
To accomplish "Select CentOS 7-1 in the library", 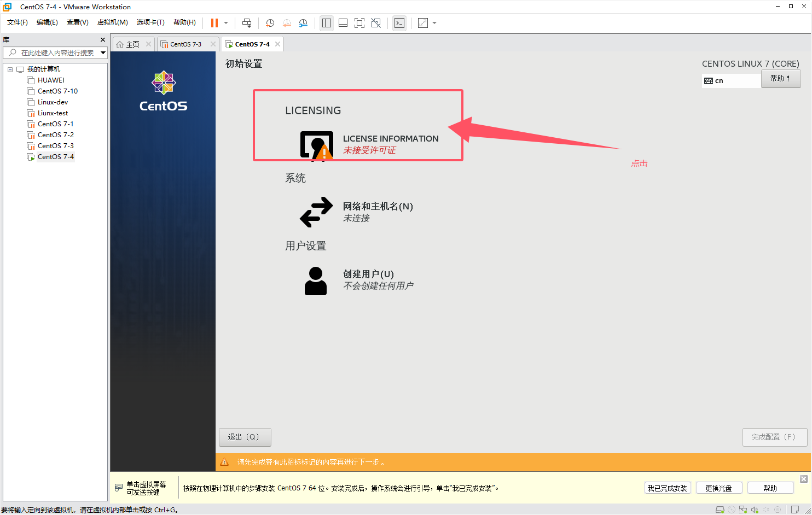I will point(55,124).
